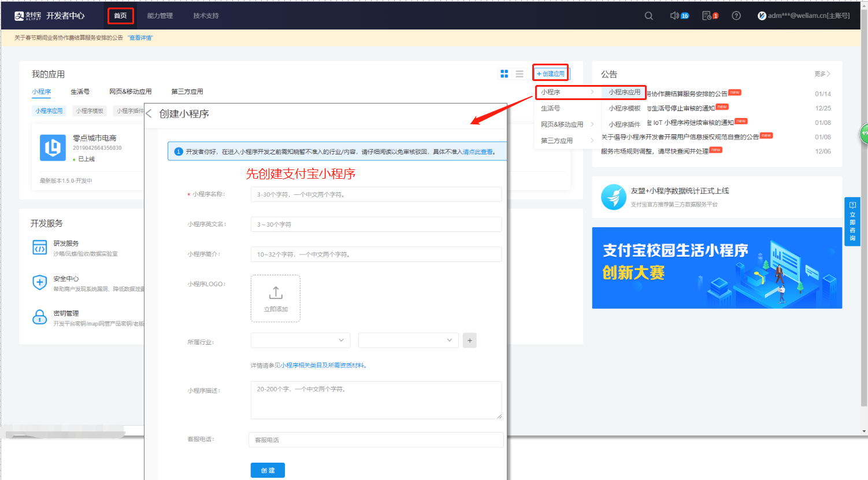This screenshot has height=480, width=868.
Task: Open the 零点城市电商 app icon
Action: pyautogui.click(x=53, y=147)
